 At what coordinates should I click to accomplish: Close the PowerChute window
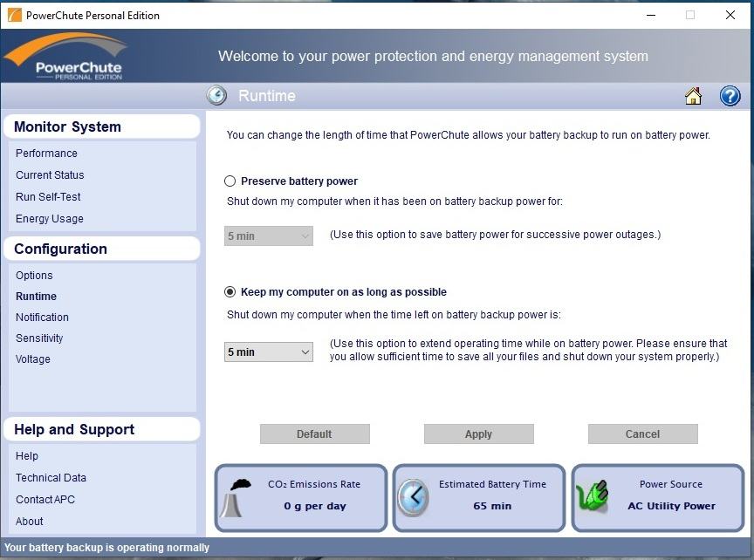730,15
